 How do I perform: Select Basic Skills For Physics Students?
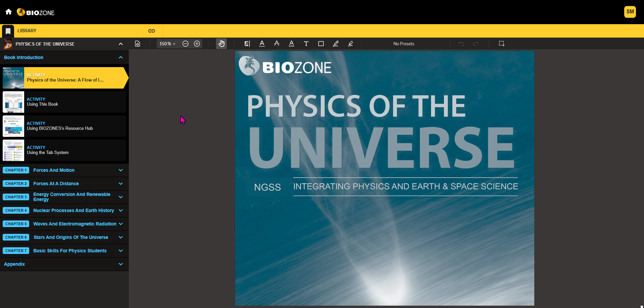[x=70, y=251]
